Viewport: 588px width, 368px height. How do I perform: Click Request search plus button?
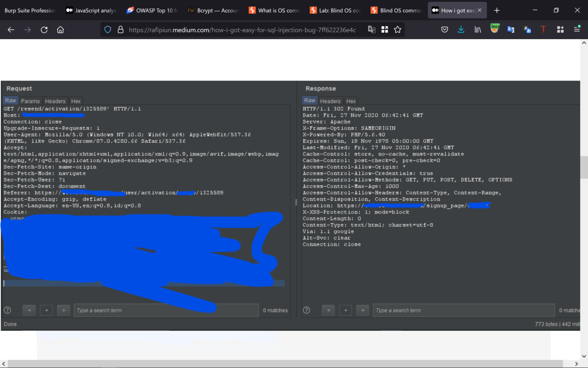pyautogui.click(x=47, y=310)
